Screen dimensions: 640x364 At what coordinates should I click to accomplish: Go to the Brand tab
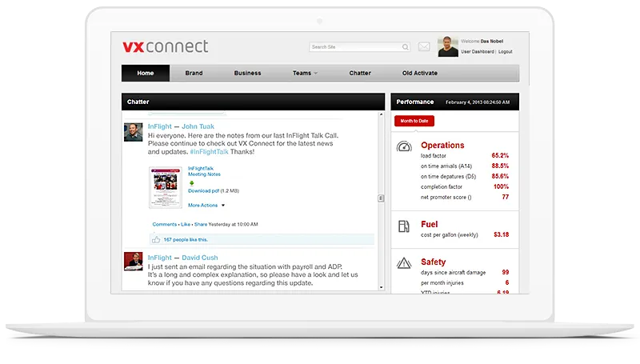tap(194, 73)
